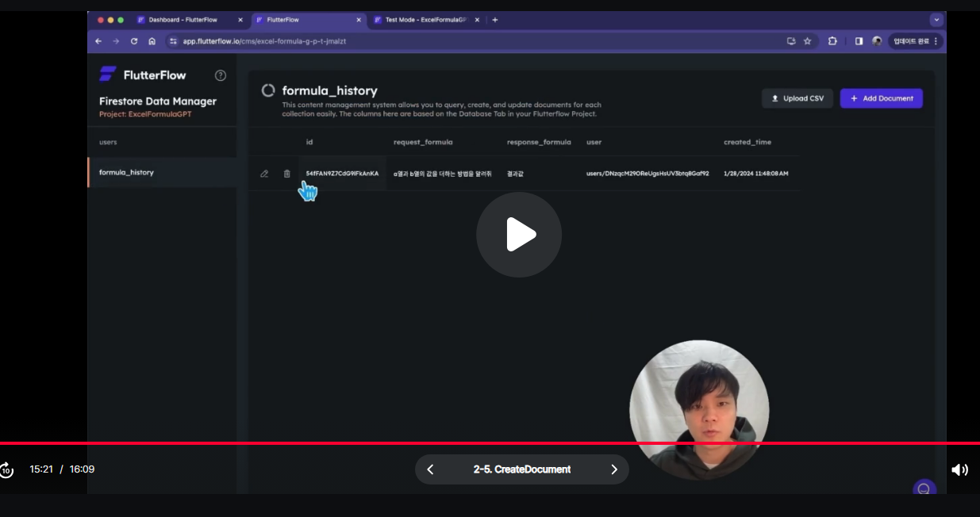Click the id column header

pos(309,142)
